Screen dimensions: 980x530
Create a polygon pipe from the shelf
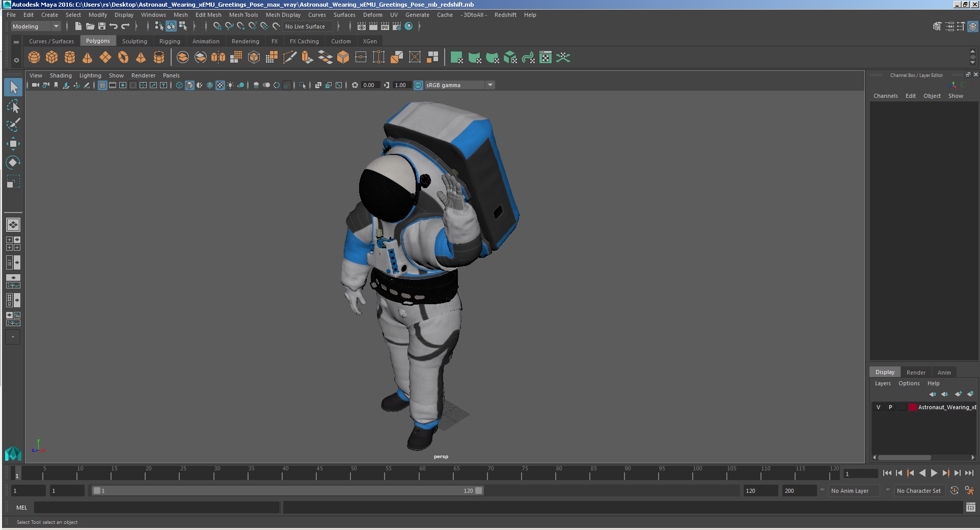tap(159, 58)
